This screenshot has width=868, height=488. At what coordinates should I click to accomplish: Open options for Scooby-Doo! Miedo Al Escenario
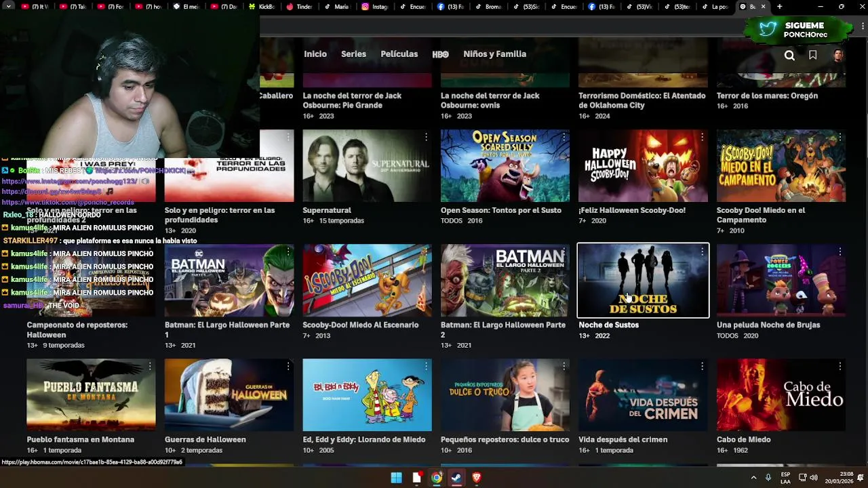point(426,251)
